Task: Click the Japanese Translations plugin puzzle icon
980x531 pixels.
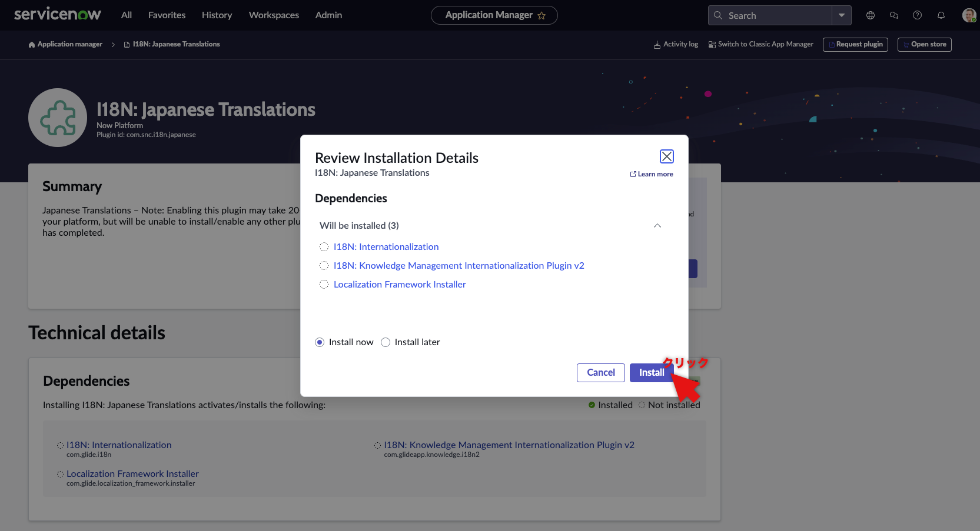Action: 58,118
